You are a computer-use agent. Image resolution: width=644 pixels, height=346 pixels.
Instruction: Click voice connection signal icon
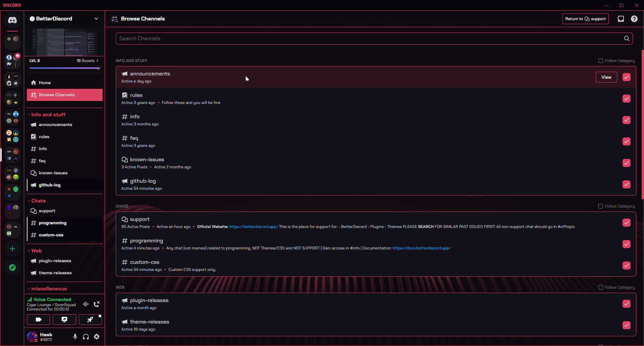click(30, 299)
